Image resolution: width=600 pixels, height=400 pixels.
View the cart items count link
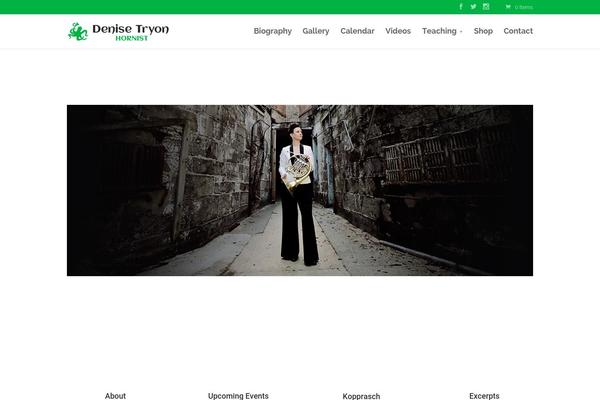[x=523, y=7]
